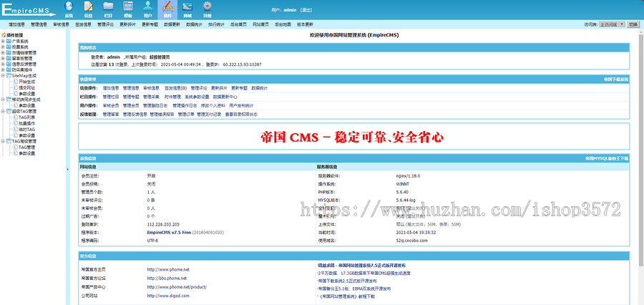Open 帝国MYSQL备份王下载 header link
The height and width of the screenshot is (305, 644).
point(607,158)
